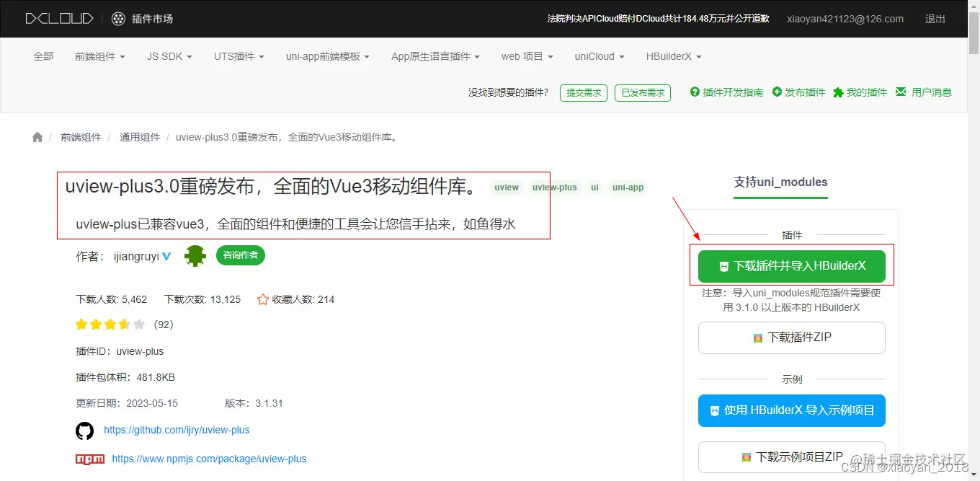Open the npmjs.com uview-plus package link
Image resolution: width=980 pixels, height=481 pixels.
pos(209,459)
